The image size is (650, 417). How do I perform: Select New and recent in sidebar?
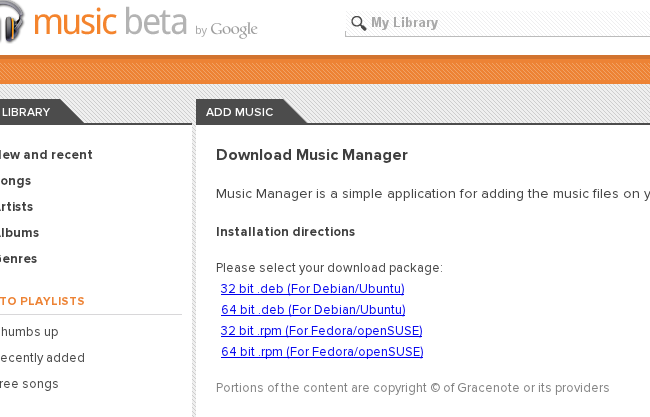pyautogui.click(x=46, y=155)
